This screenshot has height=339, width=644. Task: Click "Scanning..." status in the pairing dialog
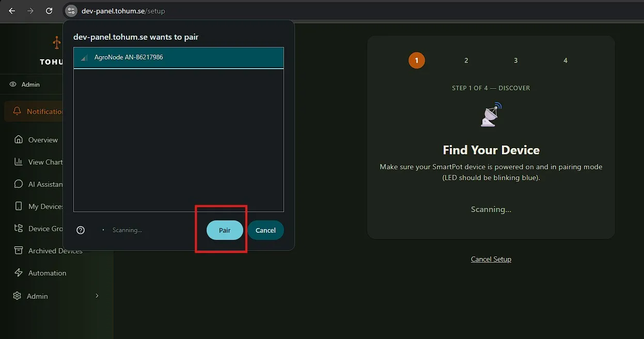click(127, 230)
